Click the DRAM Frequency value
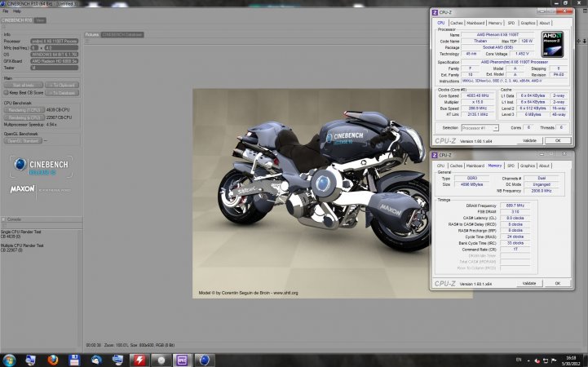This screenshot has height=367, width=588. (515, 206)
